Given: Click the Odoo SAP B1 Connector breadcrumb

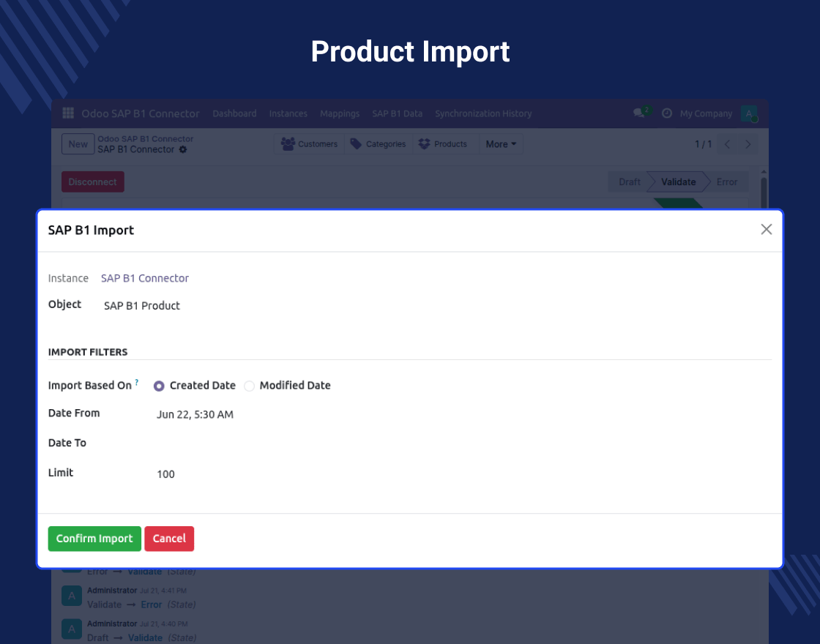Looking at the screenshot, I should click(x=146, y=138).
